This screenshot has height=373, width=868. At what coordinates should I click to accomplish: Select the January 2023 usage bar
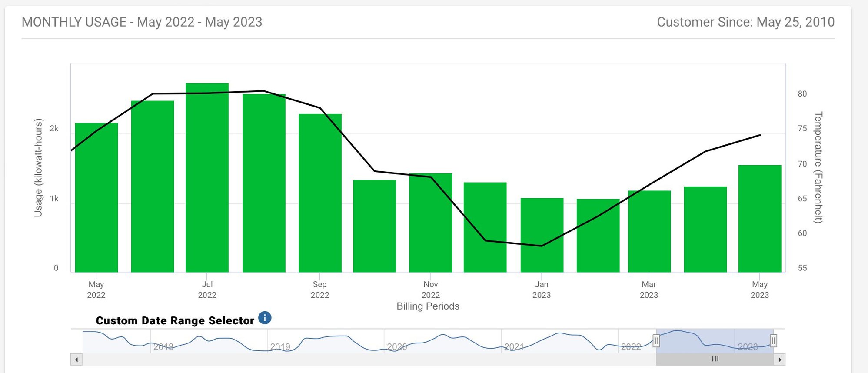pos(542,235)
